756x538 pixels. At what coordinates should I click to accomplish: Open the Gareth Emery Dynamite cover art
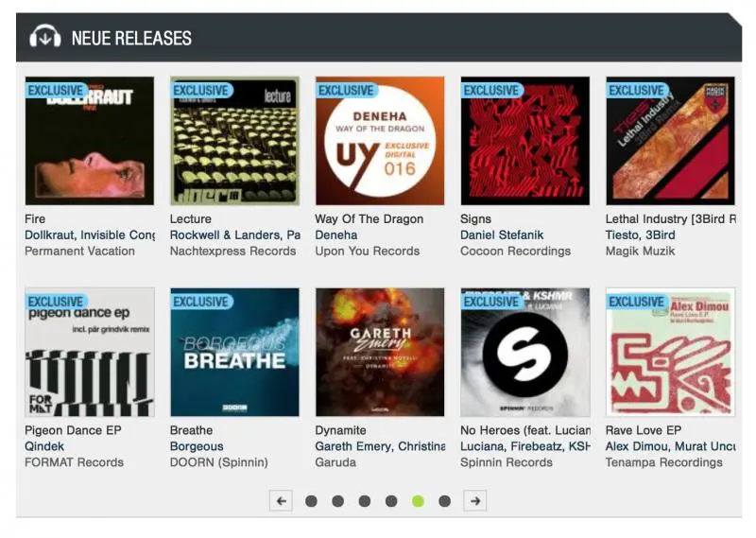[380, 353]
